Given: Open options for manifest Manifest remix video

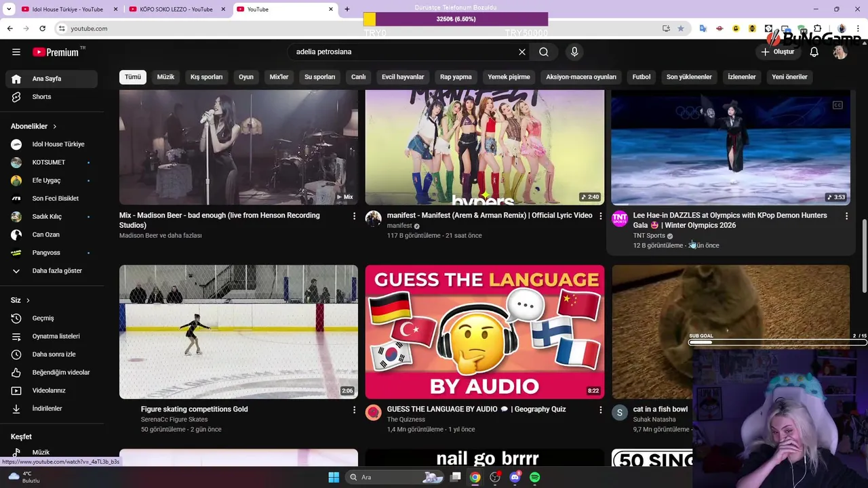Looking at the screenshot, I should click(x=600, y=216).
